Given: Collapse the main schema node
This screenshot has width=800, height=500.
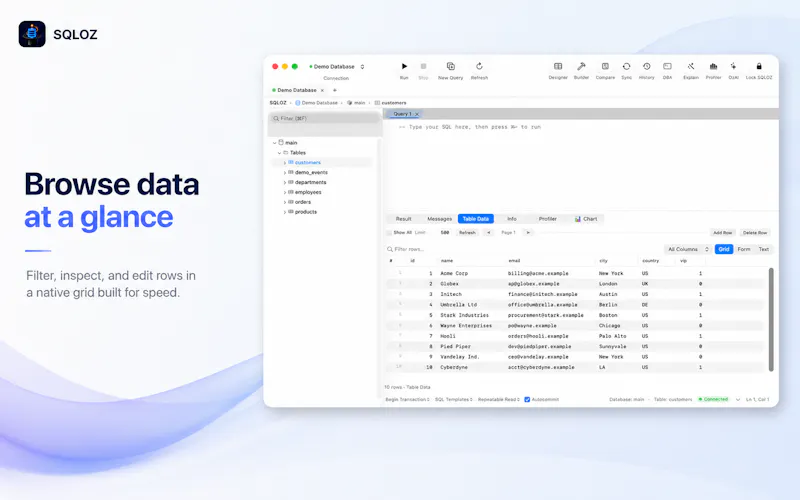Looking at the screenshot, I should [x=274, y=143].
